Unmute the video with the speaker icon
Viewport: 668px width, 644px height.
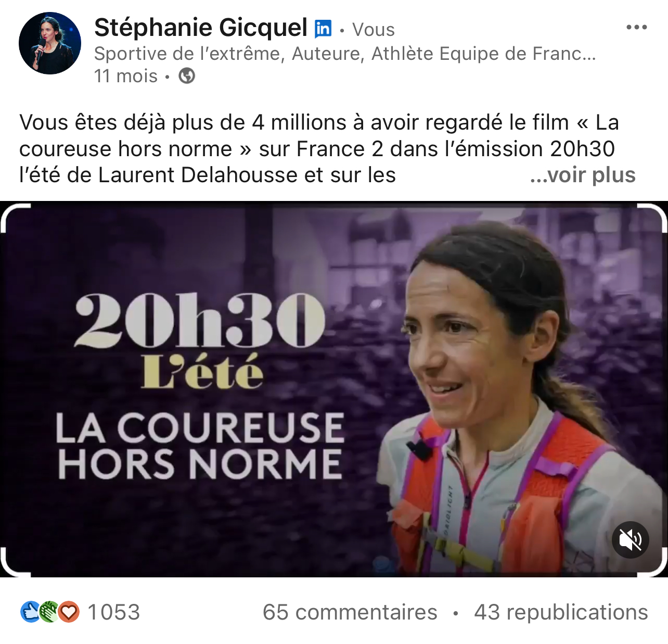click(631, 540)
